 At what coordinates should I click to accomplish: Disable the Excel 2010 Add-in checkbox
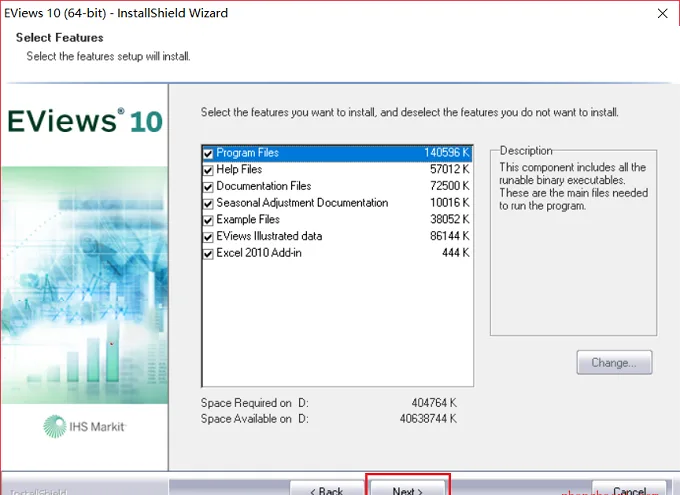click(208, 254)
